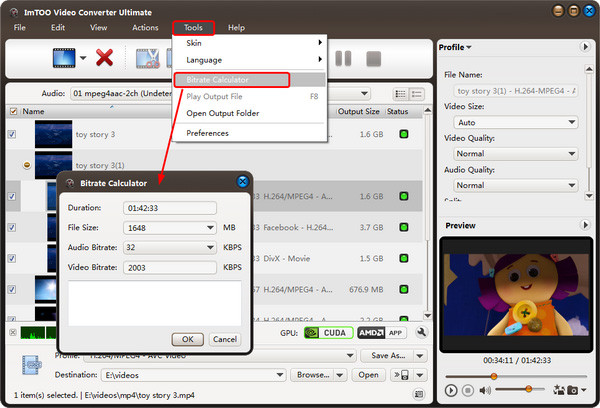The height and width of the screenshot is (408, 600).
Task: Click the Video Bitrate field
Action: tap(170, 268)
